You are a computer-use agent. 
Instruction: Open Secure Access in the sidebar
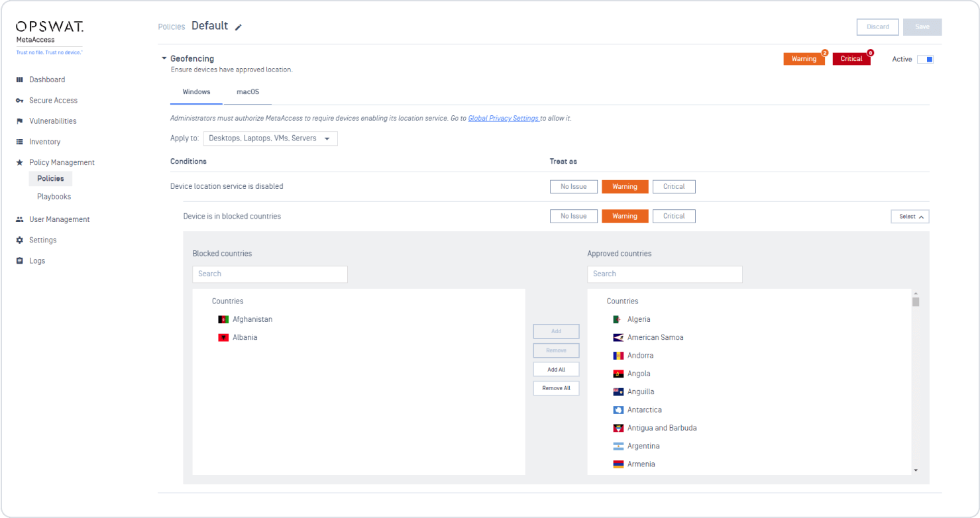point(53,101)
